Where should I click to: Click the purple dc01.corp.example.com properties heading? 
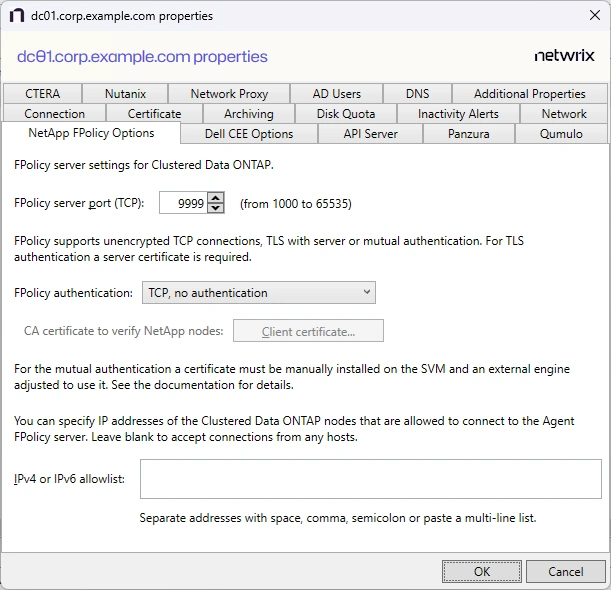[142, 57]
